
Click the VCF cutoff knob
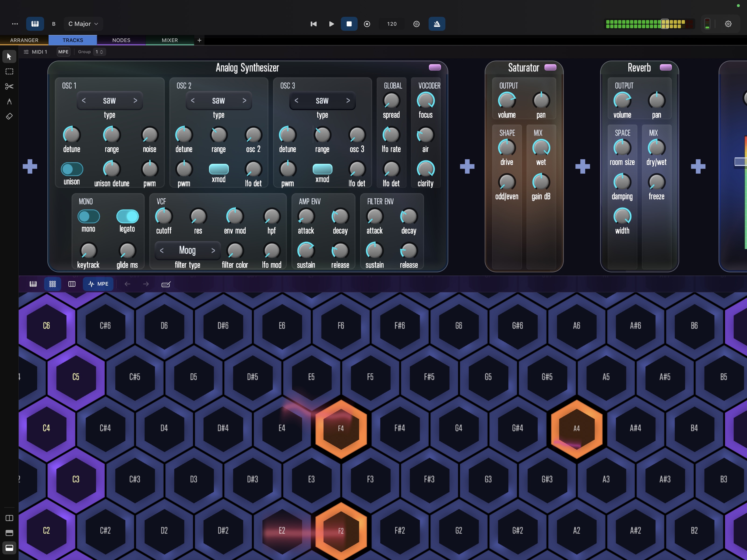164,216
